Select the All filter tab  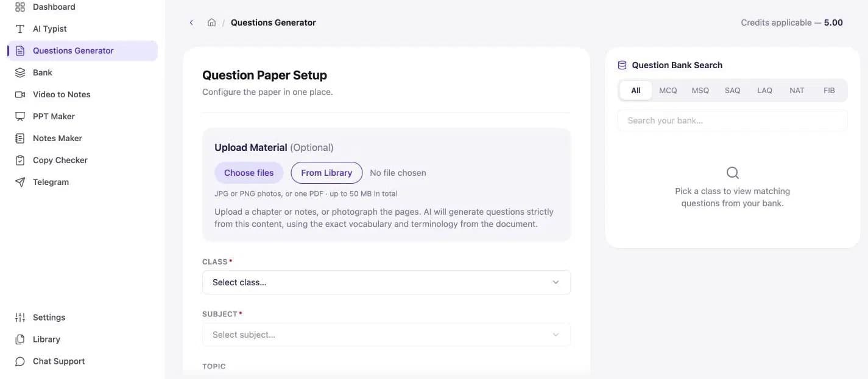(636, 90)
